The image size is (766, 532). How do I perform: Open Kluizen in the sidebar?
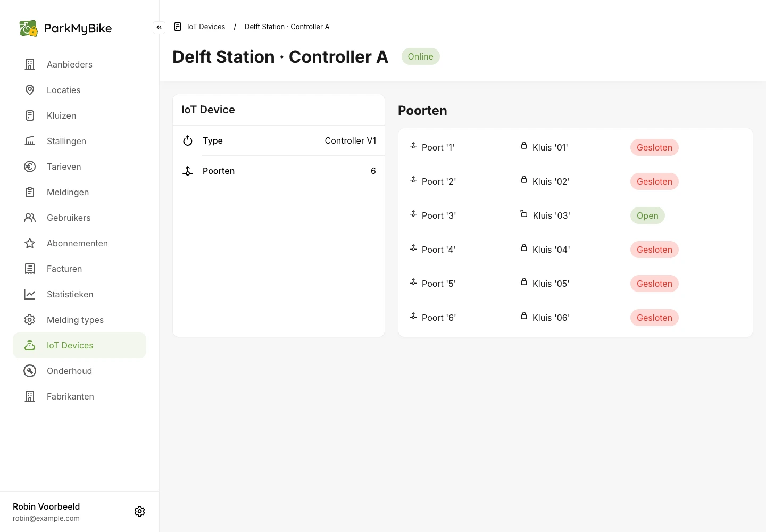coord(79,115)
